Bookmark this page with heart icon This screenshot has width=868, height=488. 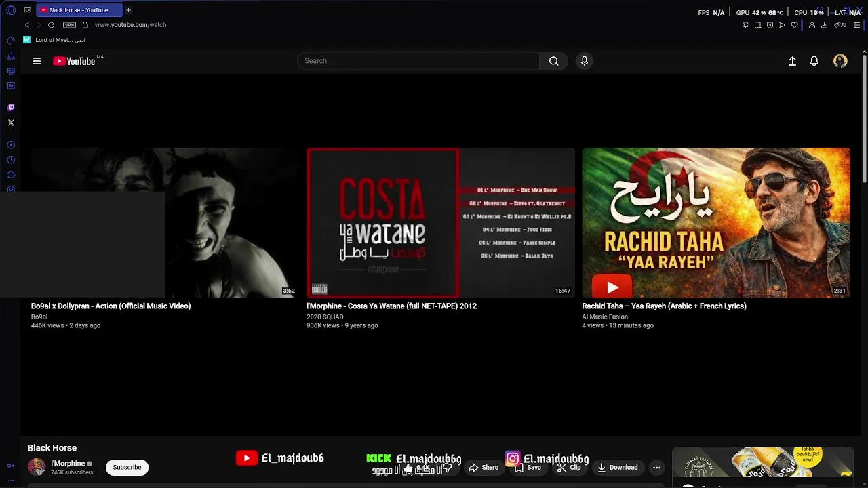pyautogui.click(x=794, y=25)
